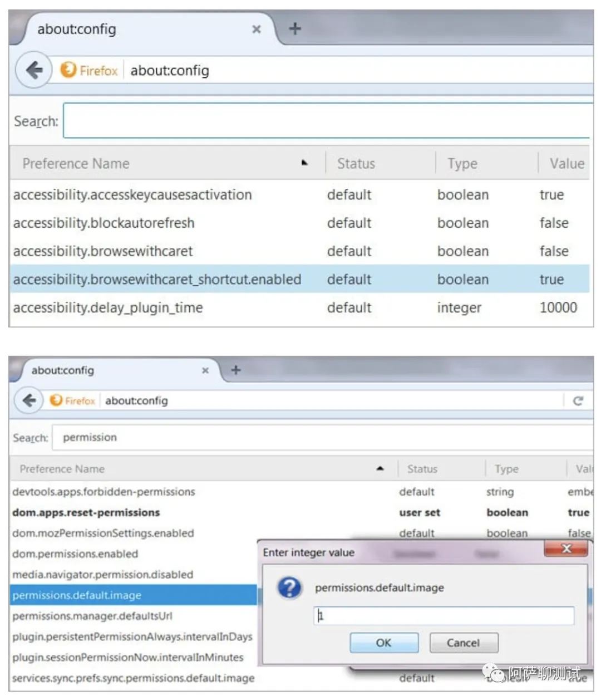The width and height of the screenshot is (601, 700).
Task: Sort by Type column in the bottom window
Action: [x=506, y=469]
